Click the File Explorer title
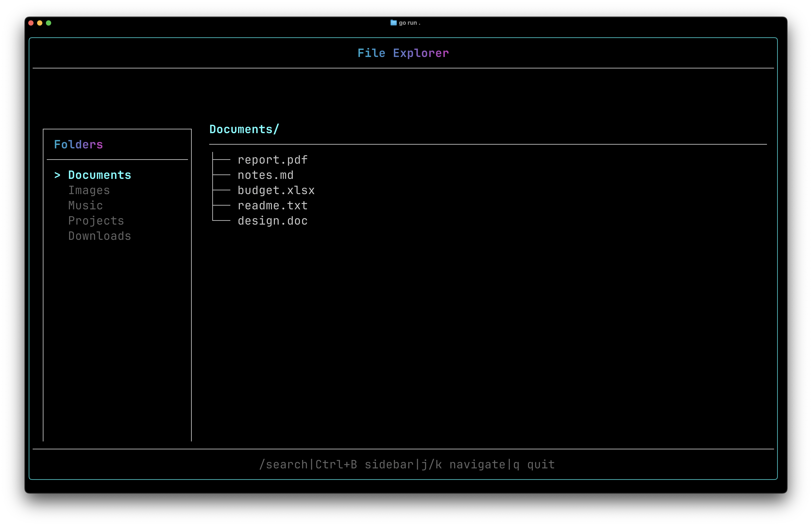This screenshot has height=526, width=812. tap(403, 53)
